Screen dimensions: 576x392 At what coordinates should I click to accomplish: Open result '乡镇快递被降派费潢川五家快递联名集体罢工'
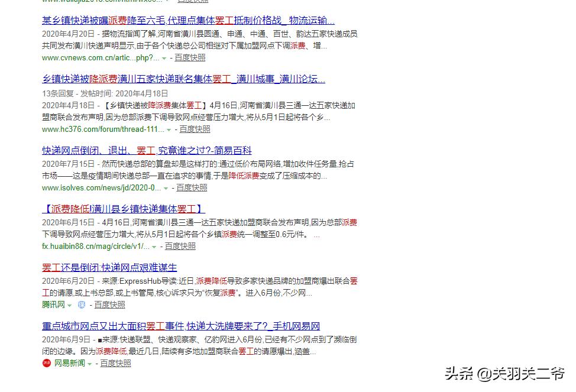coord(183,79)
